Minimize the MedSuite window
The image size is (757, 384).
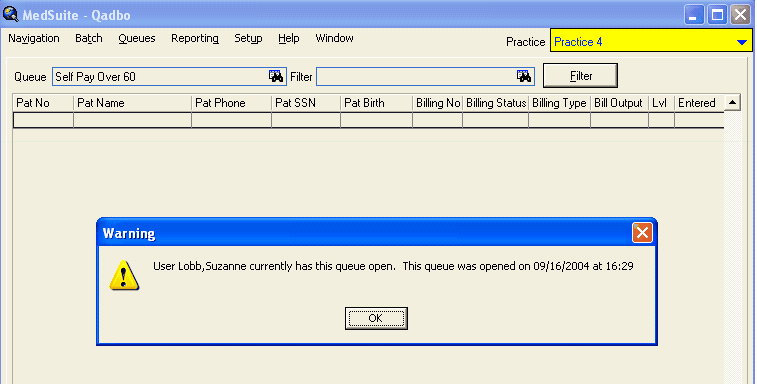coord(693,15)
